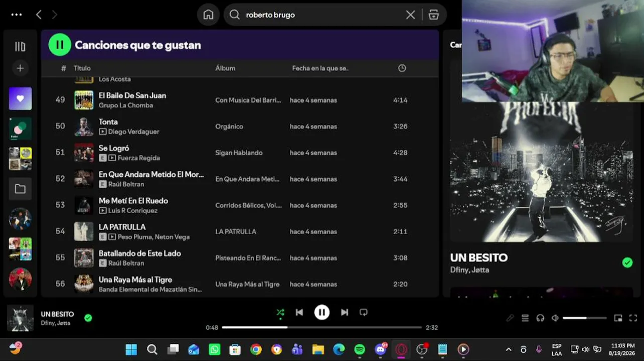Screen dimensions: 644x361
Task: Click the search field containing roberto brugo
Action: (x=321, y=15)
